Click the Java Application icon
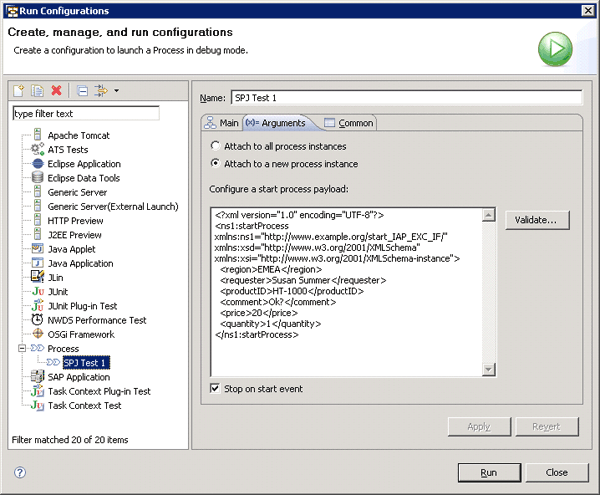This screenshot has width=600, height=495. 38,263
